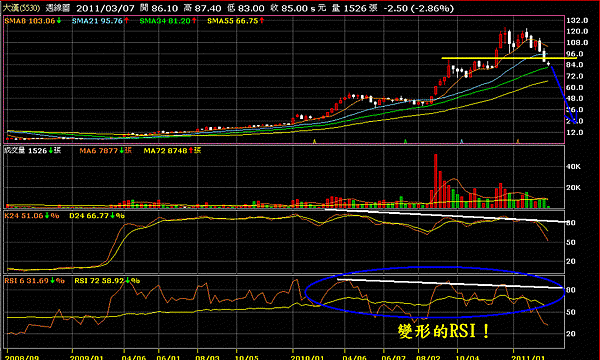
Task: Click the RSI 6 31.69 label
Action: point(34,281)
